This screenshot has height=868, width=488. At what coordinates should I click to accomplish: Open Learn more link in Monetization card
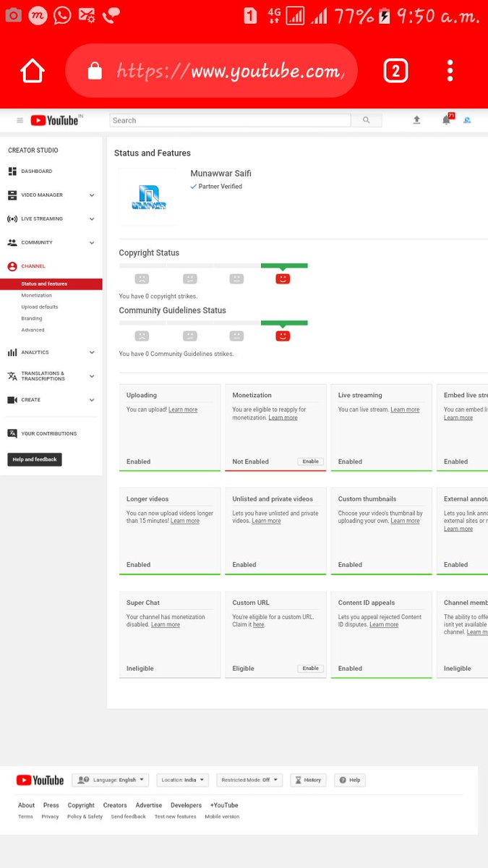[283, 417]
